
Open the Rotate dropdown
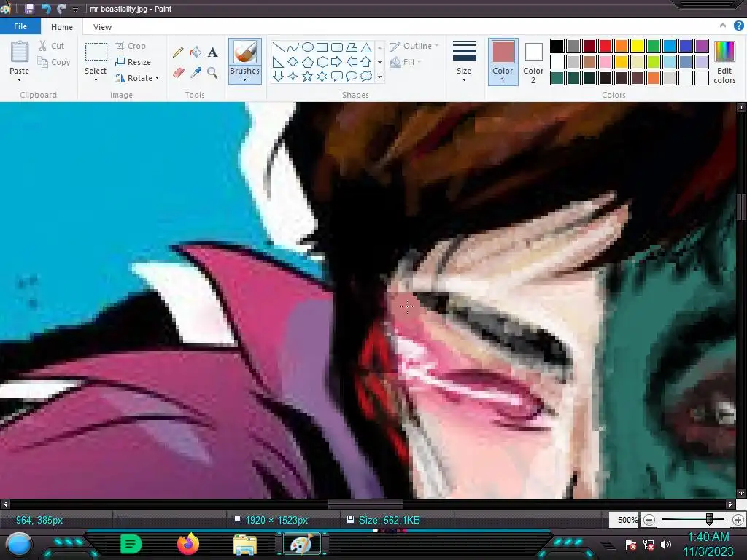[158, 77]
